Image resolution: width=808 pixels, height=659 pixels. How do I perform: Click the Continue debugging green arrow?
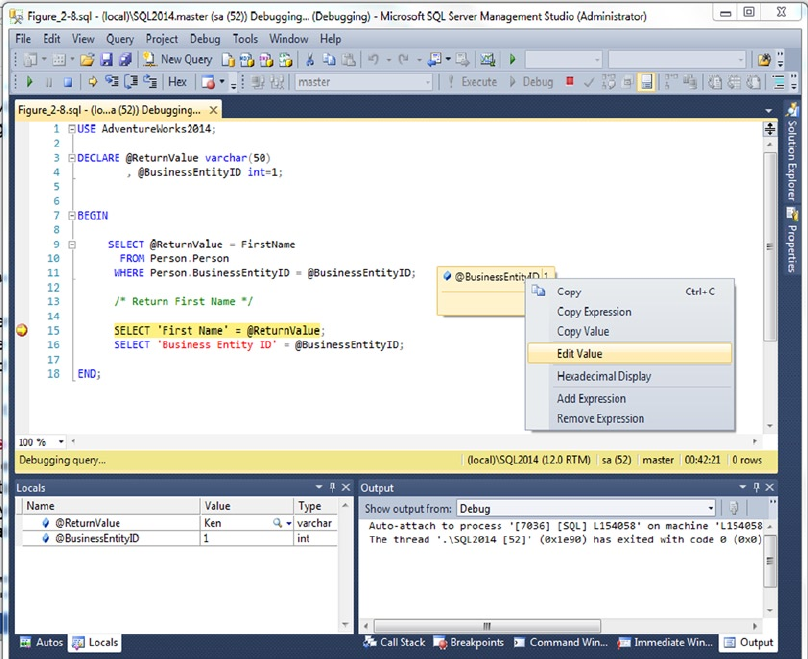[31, 82]
